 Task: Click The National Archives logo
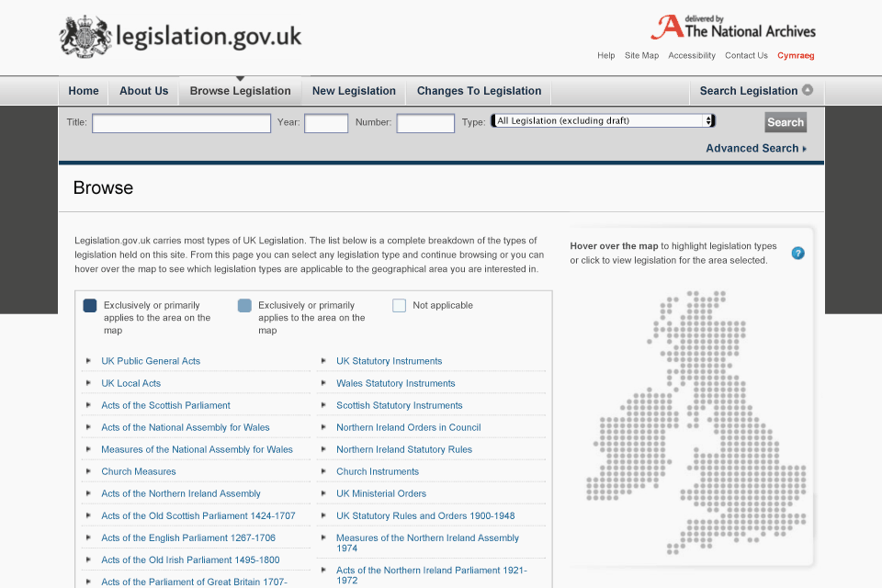point(733,28)
